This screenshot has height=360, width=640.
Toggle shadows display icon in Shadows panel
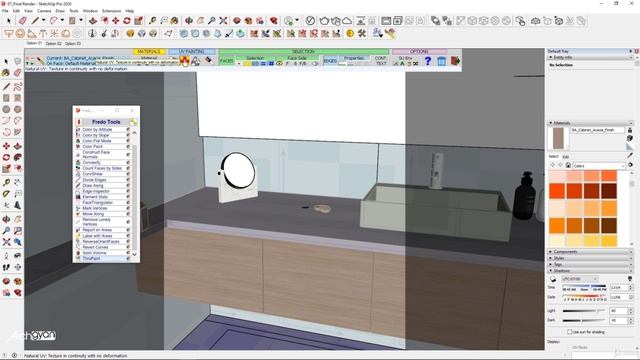point(553,279)
